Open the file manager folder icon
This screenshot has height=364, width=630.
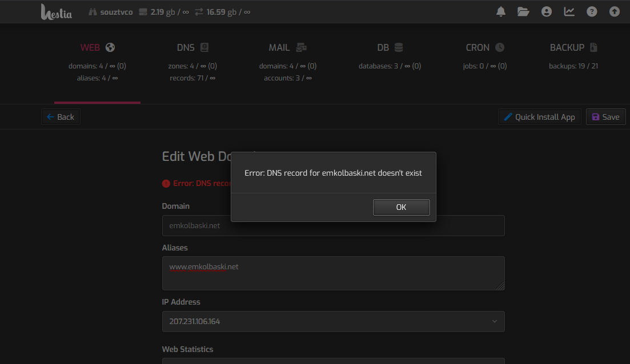coord(523,11)
